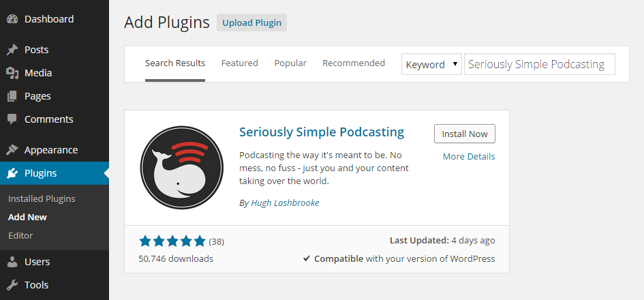This screenshot has width=644, height=300.
Task: Click the Install Now button
Action: pyautogui.click(x=465, y=134)
